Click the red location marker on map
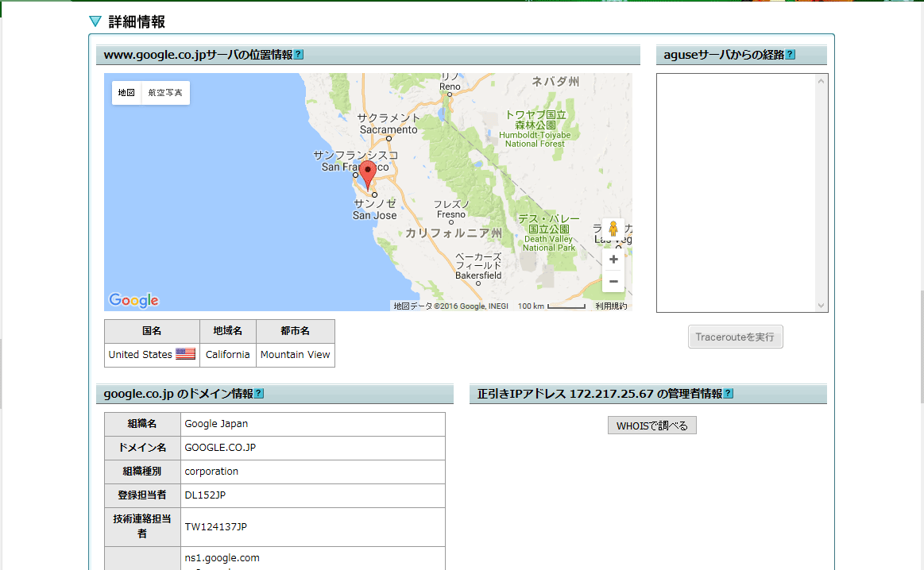 coord(368,175)
